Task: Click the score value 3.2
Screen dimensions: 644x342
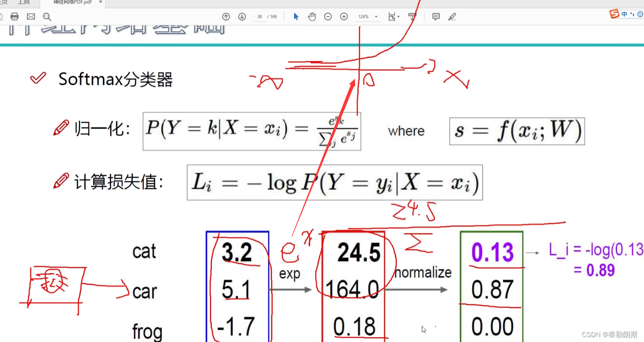Action: click(x=237, y=252)
